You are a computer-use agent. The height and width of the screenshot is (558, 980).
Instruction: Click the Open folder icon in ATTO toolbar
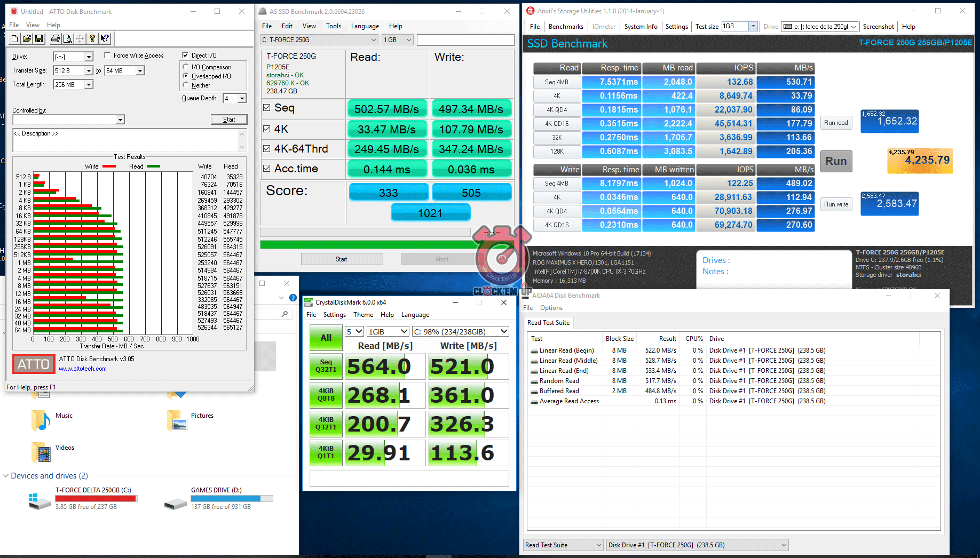click(27, 38)
